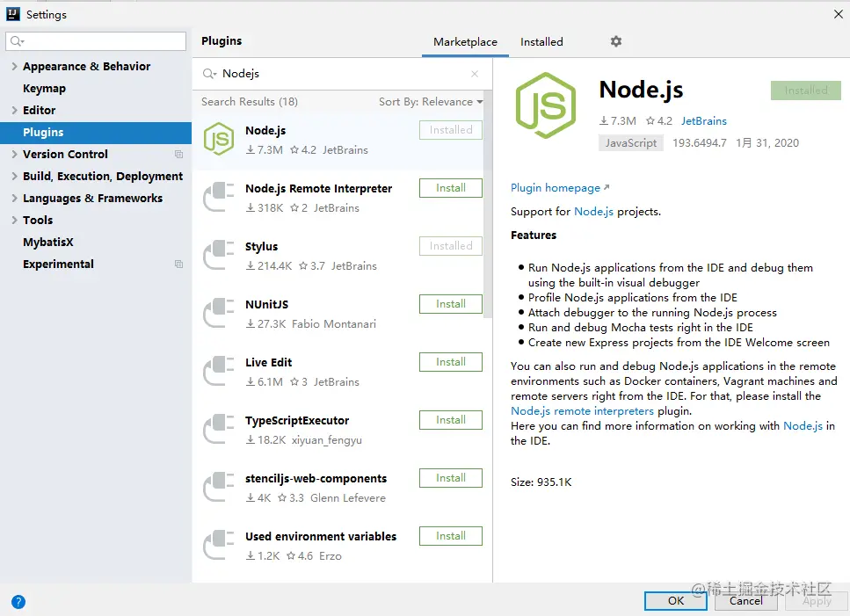Click the Live Edit plugin icon
The height and width of the screenshot is (616, 850).
219,371
